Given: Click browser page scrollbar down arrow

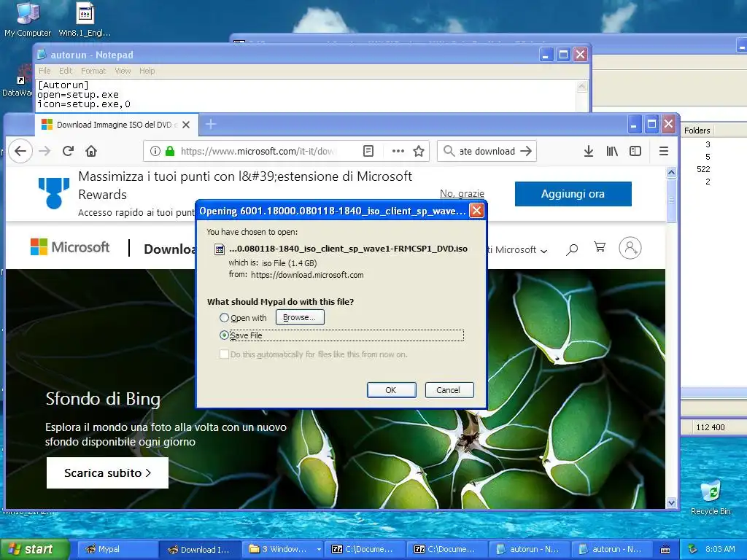Looking at the screenshot, I should (671, 502).
